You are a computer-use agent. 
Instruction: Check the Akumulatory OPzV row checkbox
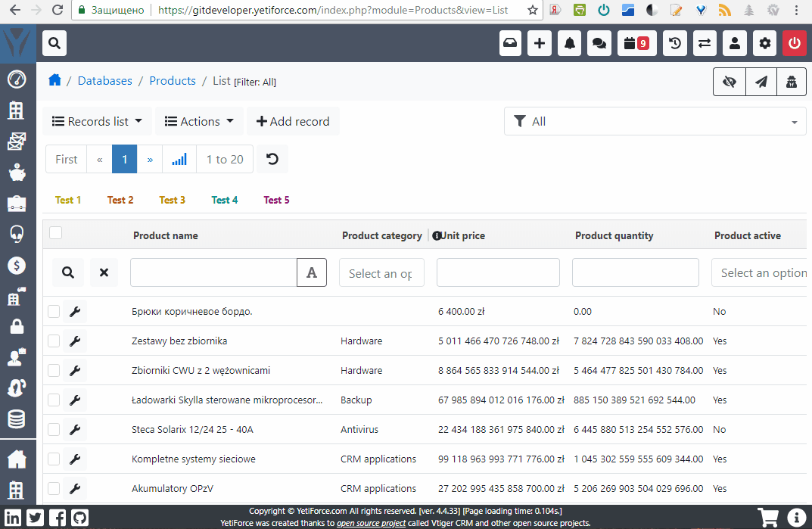pyautogui.click(x=54, y=489)
